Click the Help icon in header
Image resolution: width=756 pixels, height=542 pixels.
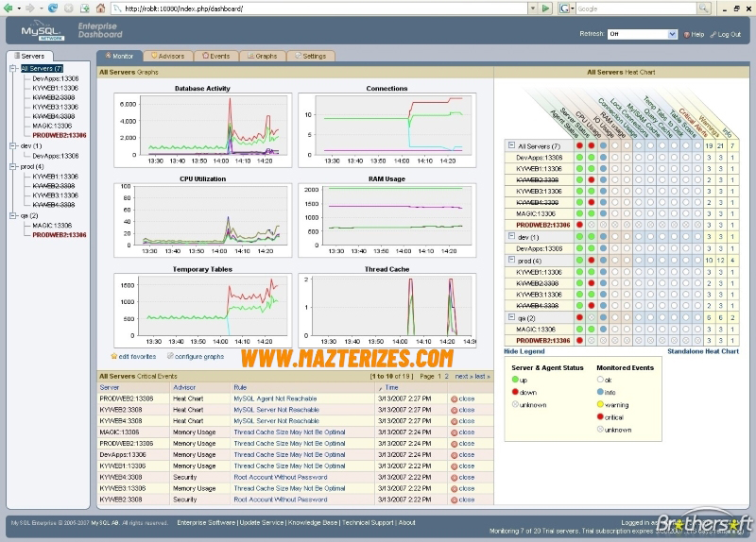pos(687,34)
